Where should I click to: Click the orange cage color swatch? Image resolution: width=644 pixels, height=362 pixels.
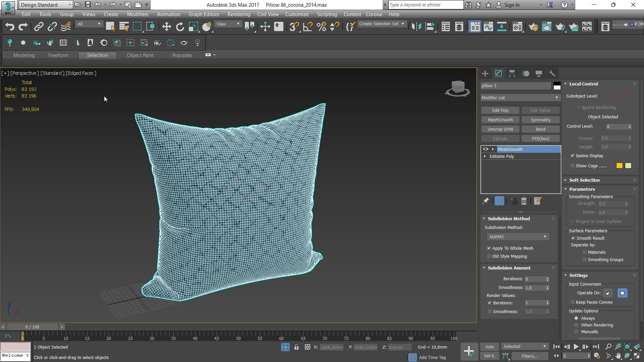619,166
